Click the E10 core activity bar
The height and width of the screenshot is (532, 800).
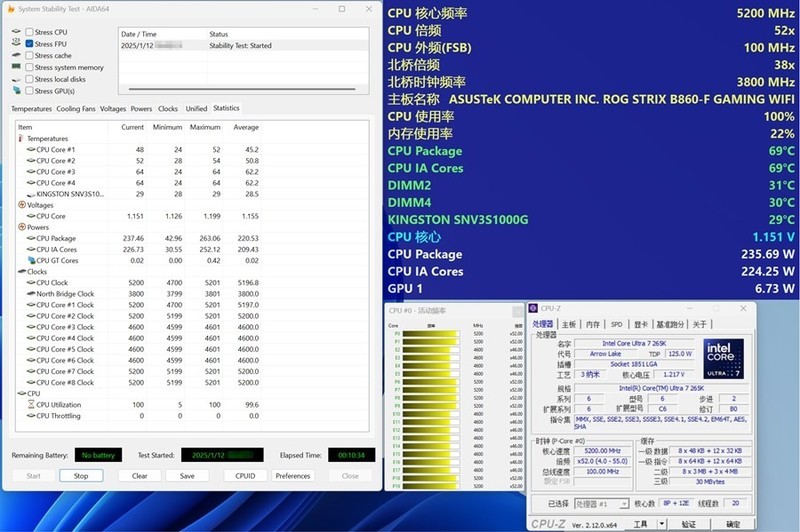[431, 414]
